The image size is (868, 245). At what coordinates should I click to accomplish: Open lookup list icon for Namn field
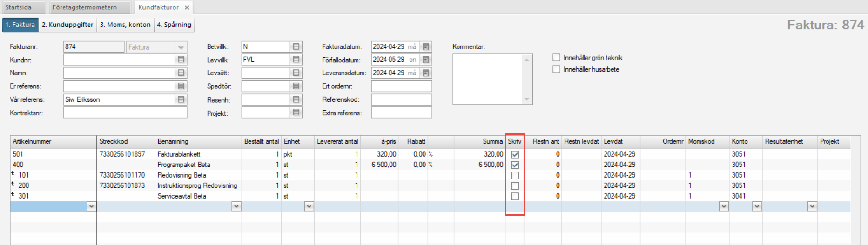(x=181, y=73)
